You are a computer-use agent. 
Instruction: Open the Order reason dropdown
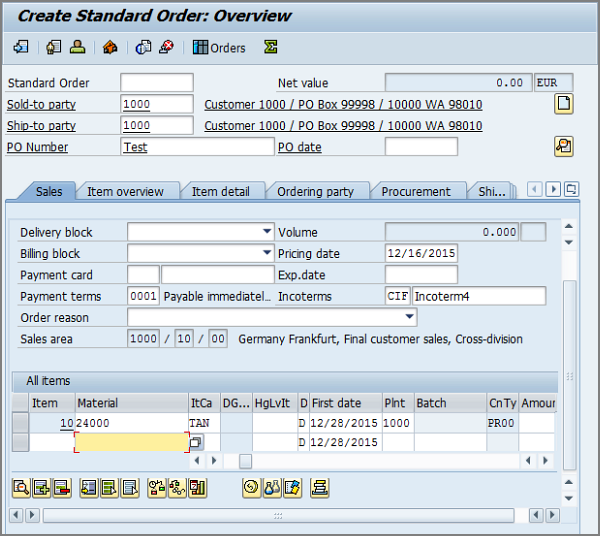point(409,318)
